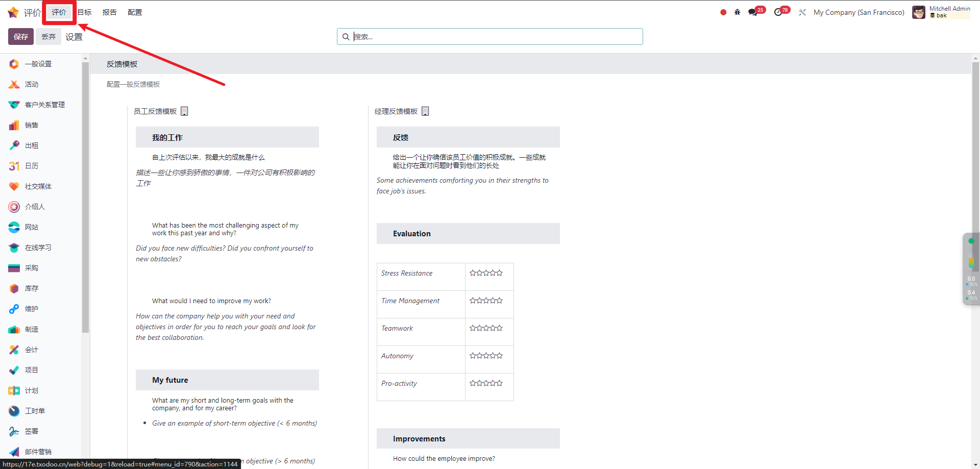Click the 保存 button
The width and height of the screenshot is (980, 469).
click(x=21, y=37)
